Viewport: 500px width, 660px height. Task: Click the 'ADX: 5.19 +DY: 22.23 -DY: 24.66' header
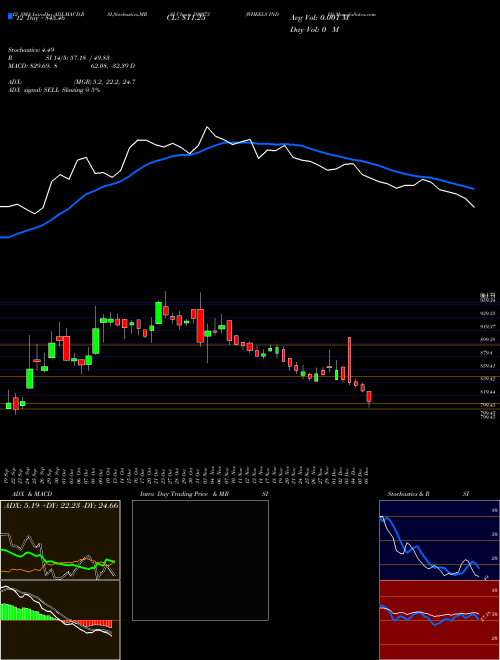[x=61, y=505]
